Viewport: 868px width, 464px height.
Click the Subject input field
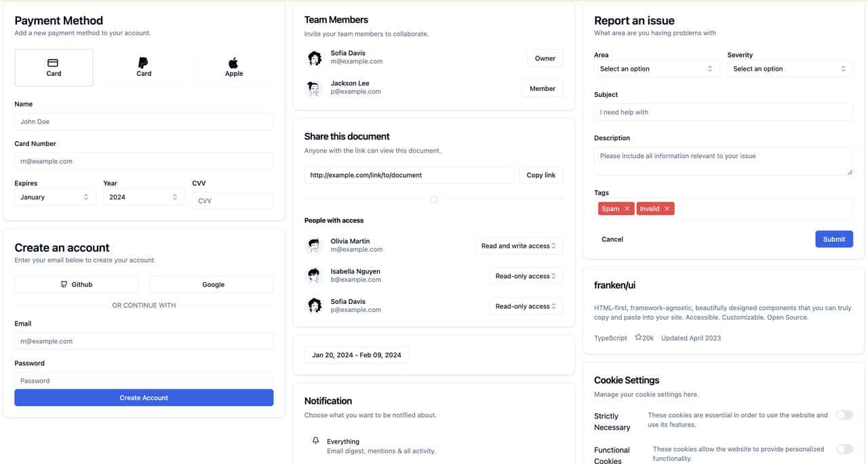pyautogui.click(x=723, y=112)
